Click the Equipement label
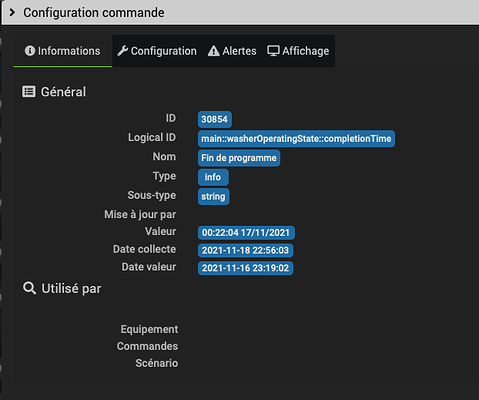 click(149, 329)
